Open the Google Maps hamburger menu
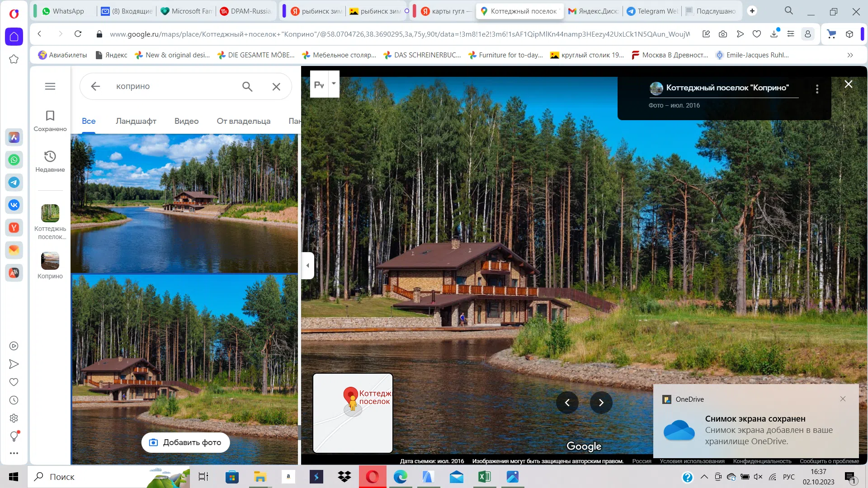This screenshot has height=488, width=868. point(50,86)
